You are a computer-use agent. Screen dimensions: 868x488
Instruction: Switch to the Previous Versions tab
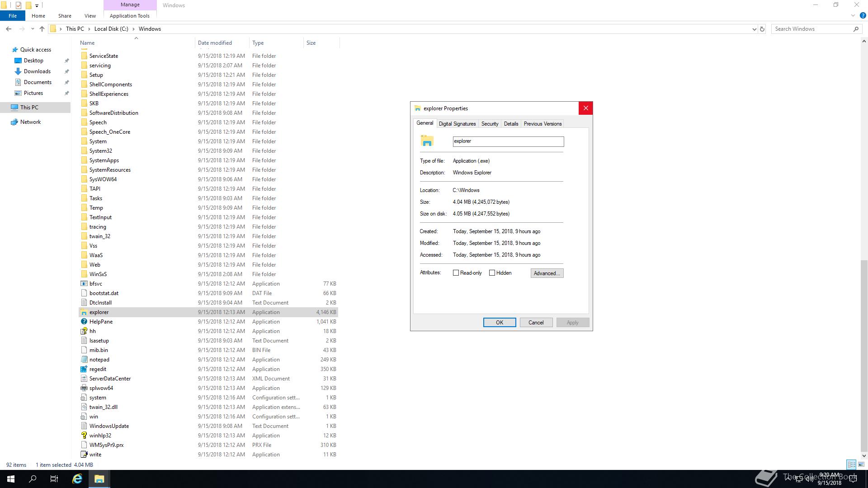tap(542, 124)
